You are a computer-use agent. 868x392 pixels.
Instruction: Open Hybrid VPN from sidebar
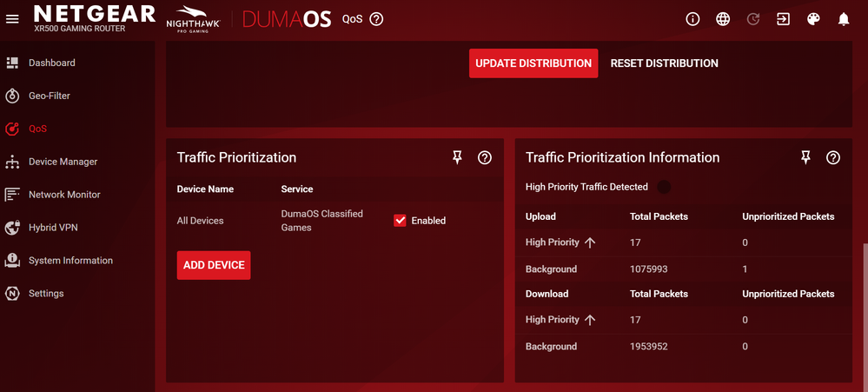click(x=53, y=228)
